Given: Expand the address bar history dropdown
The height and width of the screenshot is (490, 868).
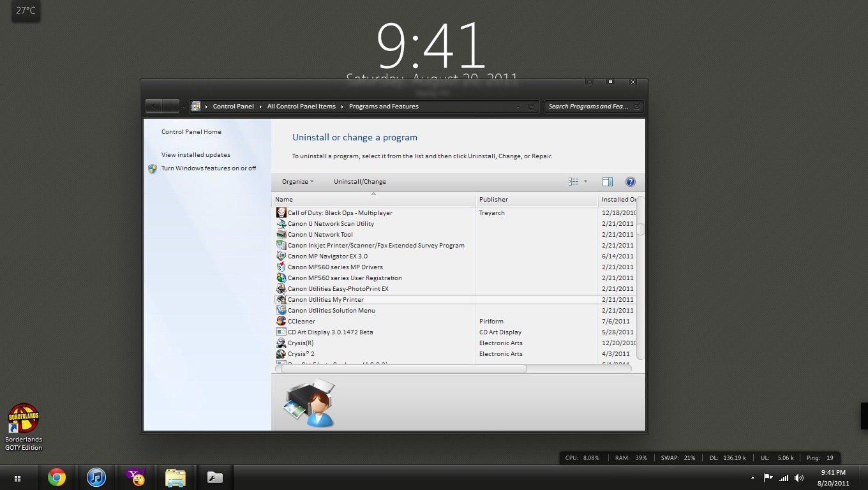Looking at the screenshot, I should point(518,107).
